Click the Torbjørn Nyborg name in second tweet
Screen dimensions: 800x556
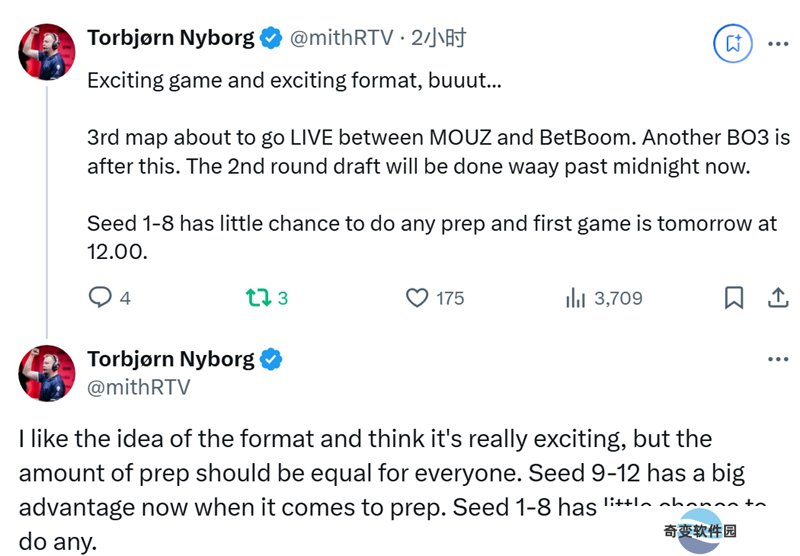pyautogui.click(x=171, y=359)
